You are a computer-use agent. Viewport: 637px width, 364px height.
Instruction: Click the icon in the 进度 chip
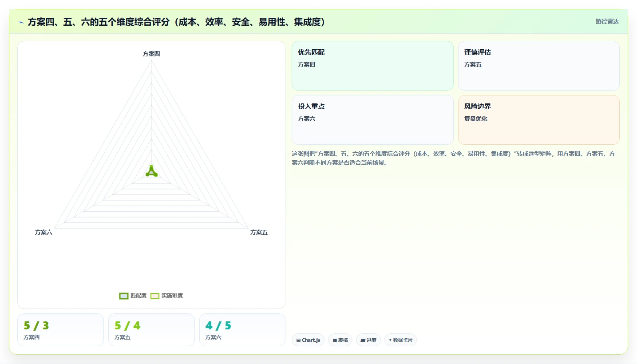(x=363, y=340)
